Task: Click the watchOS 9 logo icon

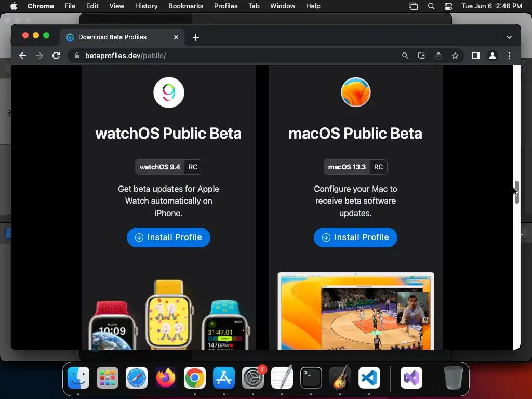Action: click(x=169, y=92)
